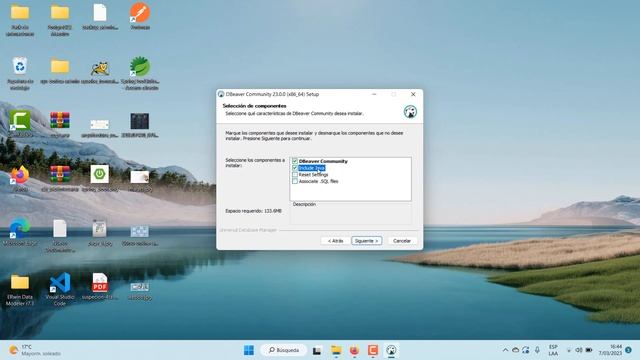Select the Spring Tool Suite leaf icon
The height and width of the screenshot is (360, 640).
coord(140,73)
